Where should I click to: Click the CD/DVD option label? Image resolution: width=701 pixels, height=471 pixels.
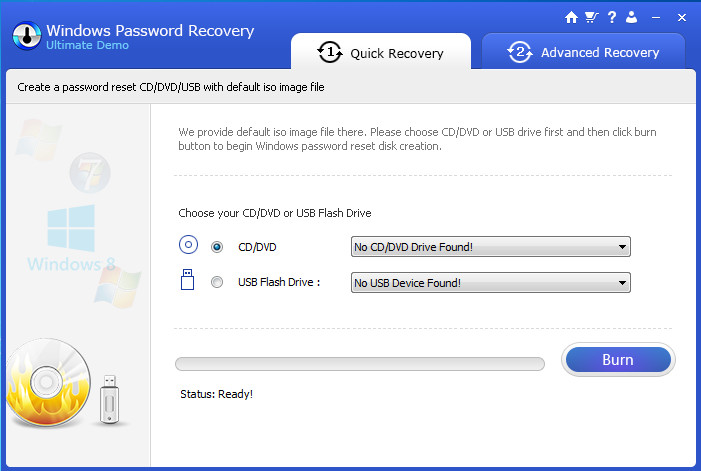click(x=257, y=247)
